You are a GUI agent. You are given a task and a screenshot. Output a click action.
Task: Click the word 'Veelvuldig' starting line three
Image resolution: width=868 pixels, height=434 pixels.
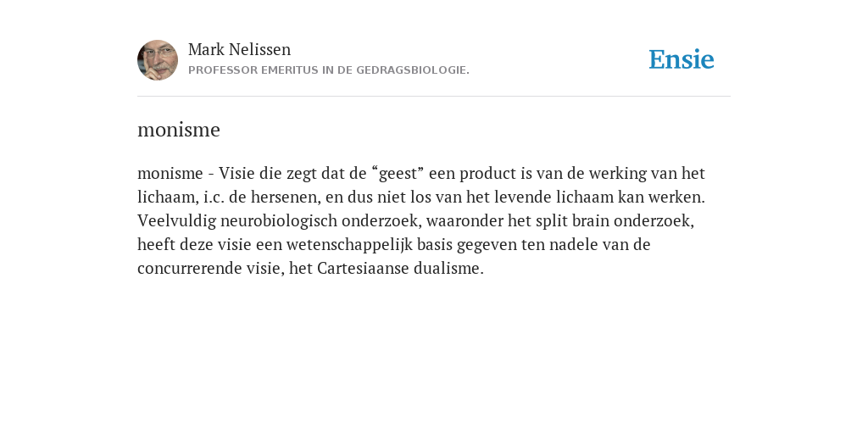click(176, 221)
